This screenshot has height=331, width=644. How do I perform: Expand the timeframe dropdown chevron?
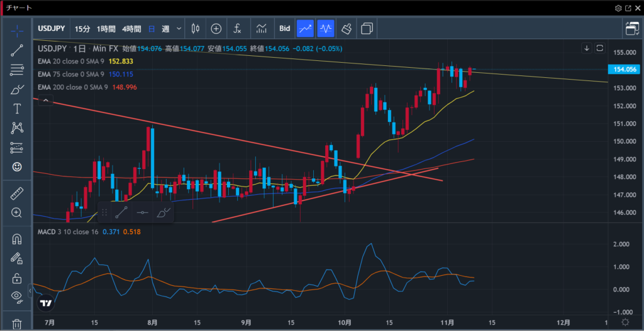(179, 28)
